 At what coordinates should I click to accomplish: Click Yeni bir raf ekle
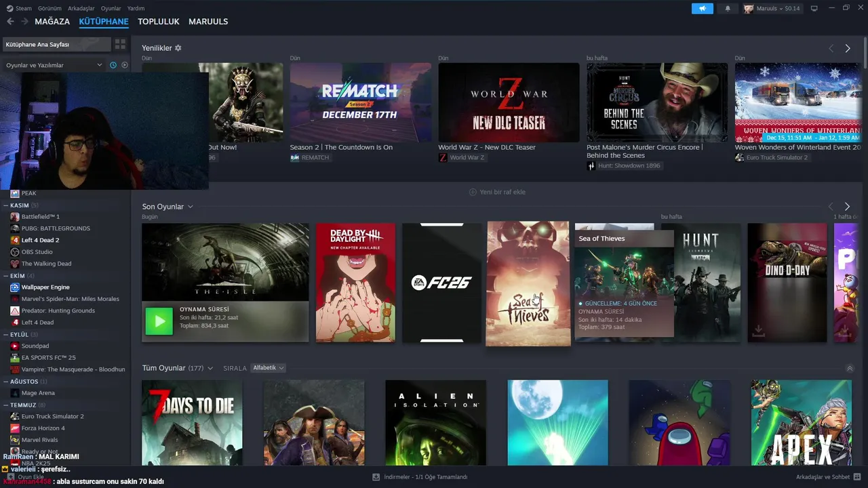[x=497, y=192]
